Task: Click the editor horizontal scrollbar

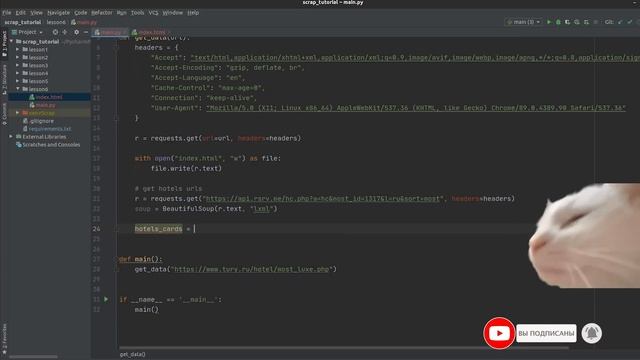Action: pyautogui.click(x=344, y=348)
